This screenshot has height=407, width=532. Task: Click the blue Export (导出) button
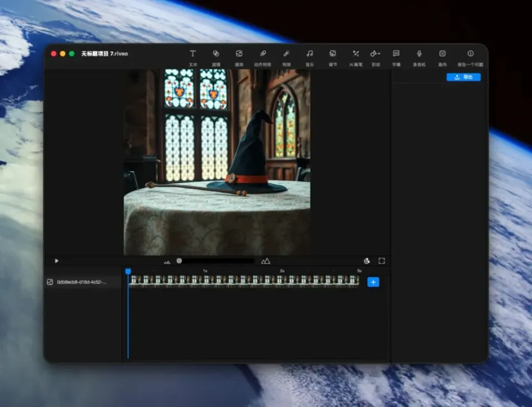(463, 77)
